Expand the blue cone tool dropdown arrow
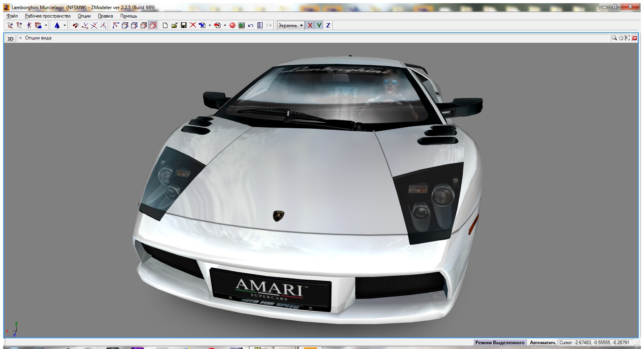 (x=65, y=25)
